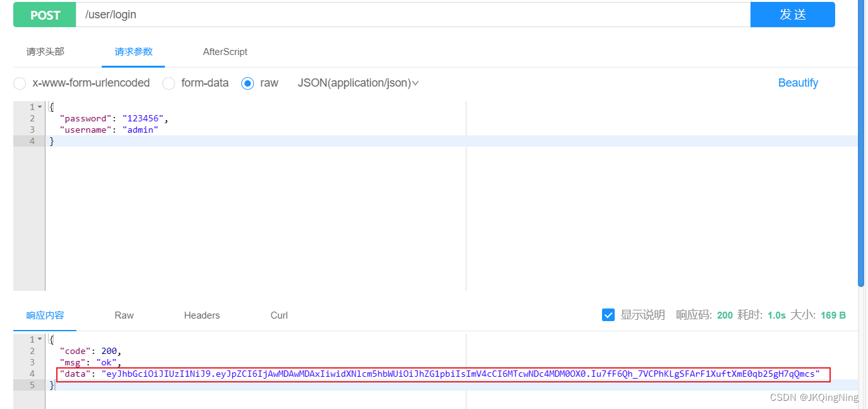Click the "username" line in request body
This screenshot has height=409, width=868.
pyautogui.click(x=109, y=130)
